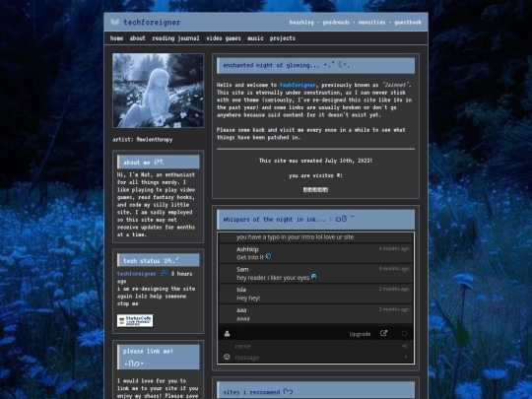Open the emoji picker smiley icon
Viewport: 532px width, 399px height.
click(x=227, y=357)
